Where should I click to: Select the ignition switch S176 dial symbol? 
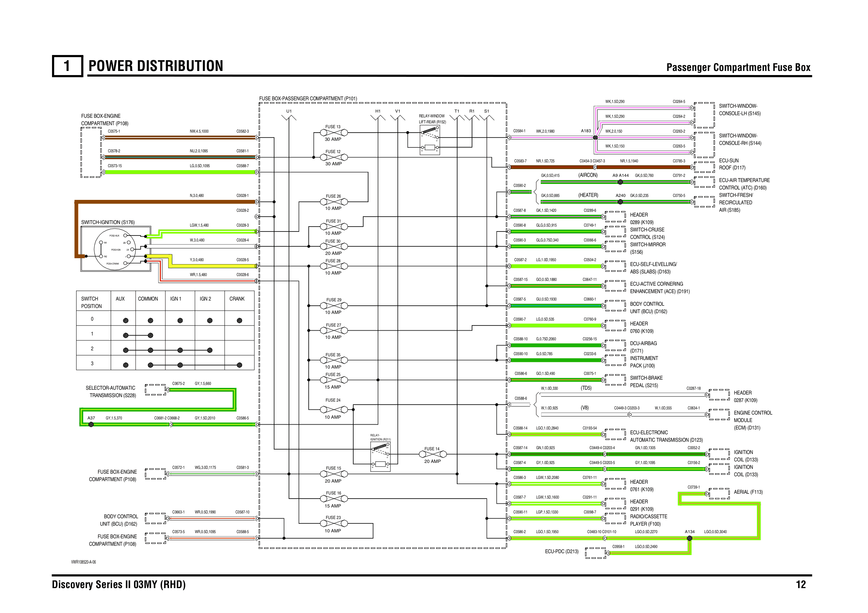(x=114, y=249)
